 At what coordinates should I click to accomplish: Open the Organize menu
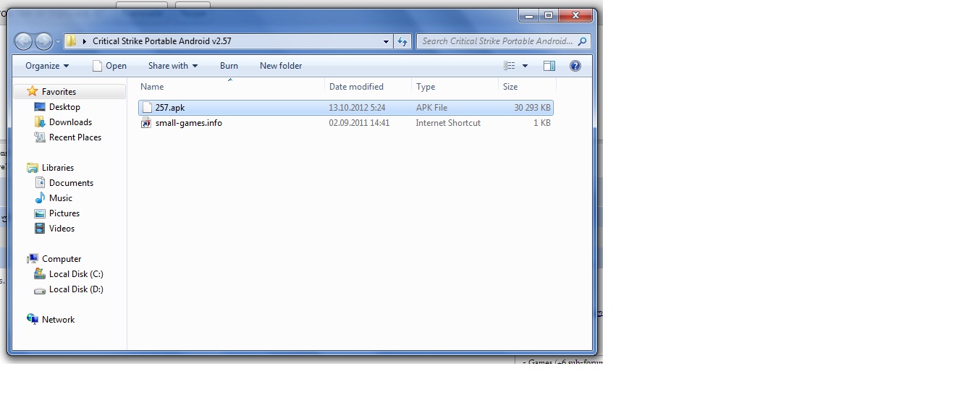click(47, 66)
